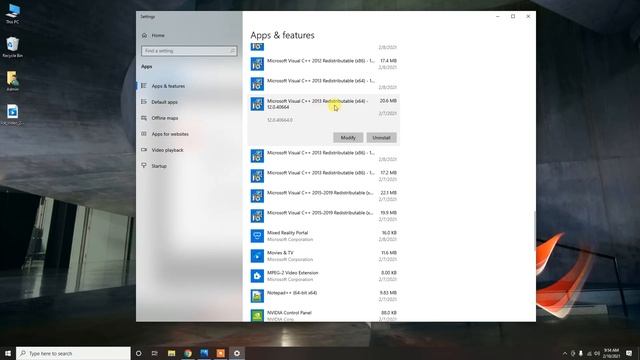This screenshot has width=640, height=360.
Task: Select the Mixed Reality Portal entry
Action: click(x=324, y=236)
